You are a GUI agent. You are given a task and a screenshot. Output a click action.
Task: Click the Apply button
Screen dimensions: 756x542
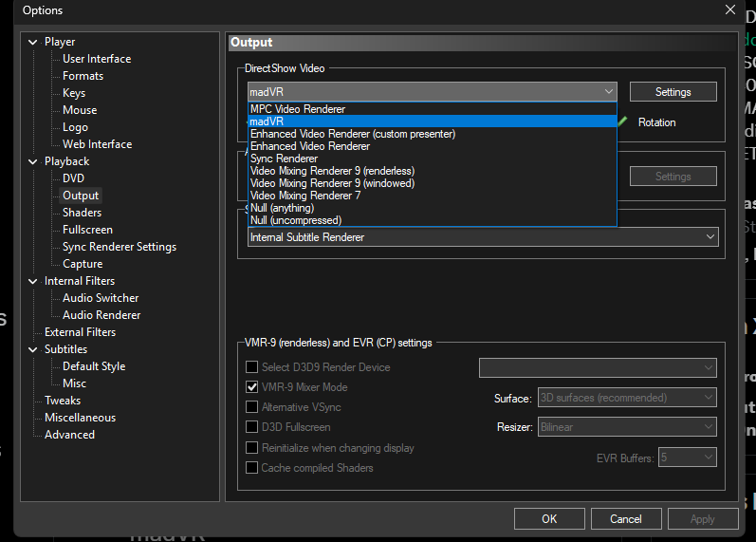coord(703,519)
